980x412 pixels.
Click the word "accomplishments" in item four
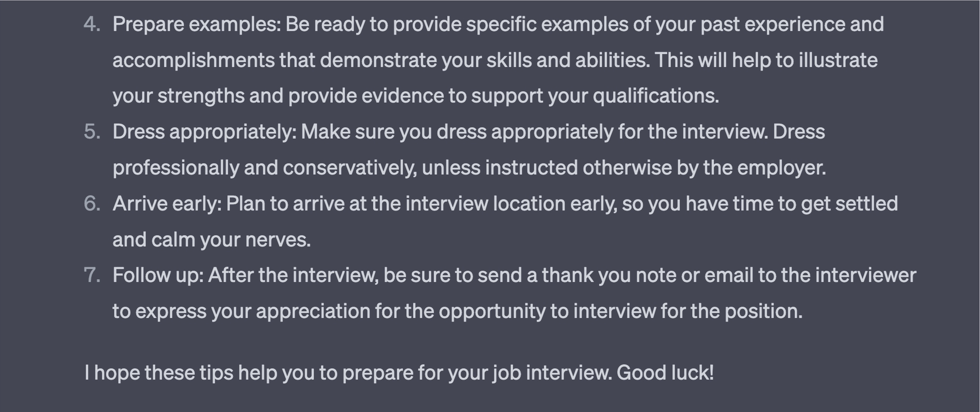(194, 61)
